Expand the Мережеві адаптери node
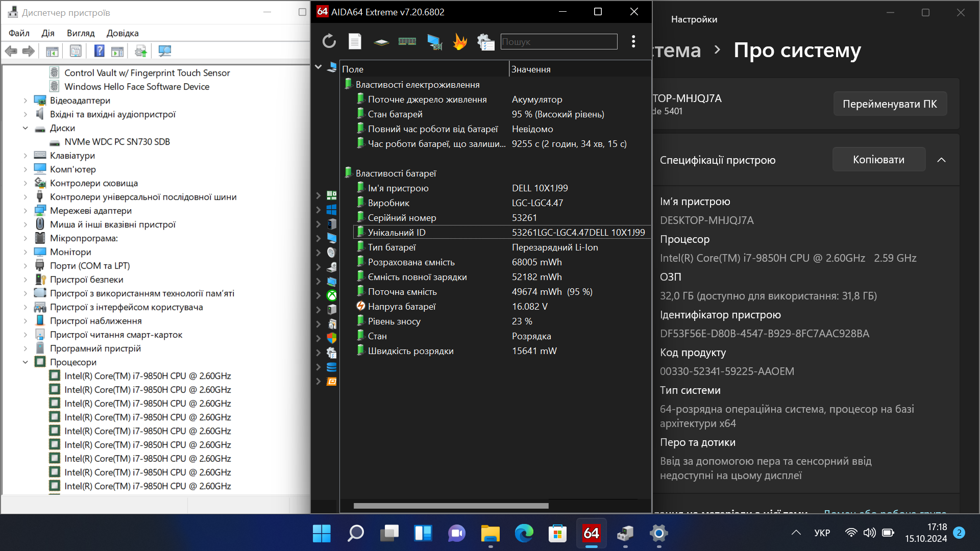The height and width of the screenshot is (551, 980). click(x=26, y=211)
